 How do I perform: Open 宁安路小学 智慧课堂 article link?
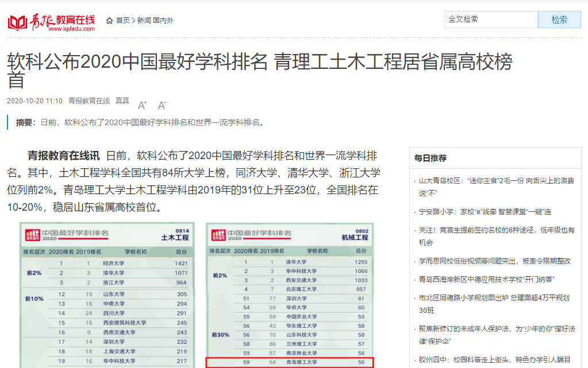(x=485, y=212)
